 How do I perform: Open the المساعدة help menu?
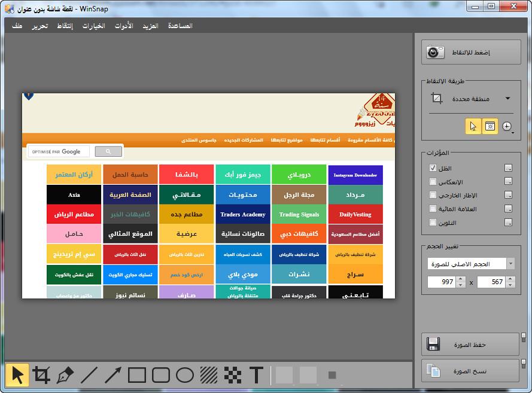pos(180,26)
